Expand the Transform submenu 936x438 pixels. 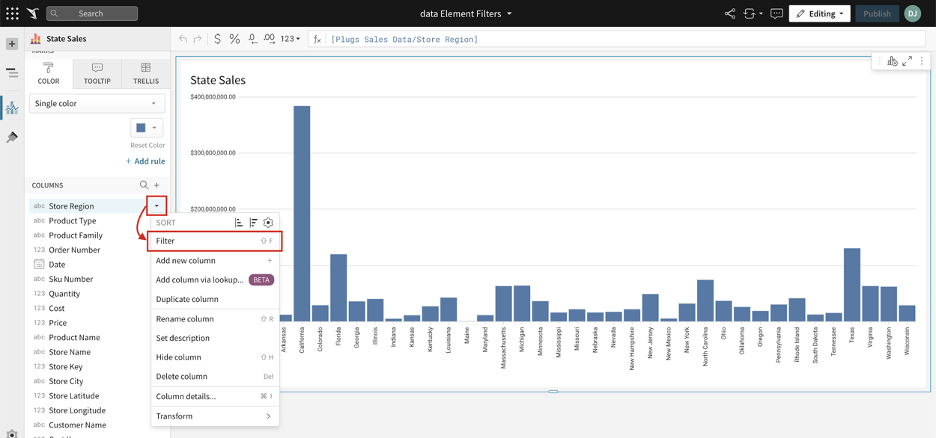(x=214, y=416)
